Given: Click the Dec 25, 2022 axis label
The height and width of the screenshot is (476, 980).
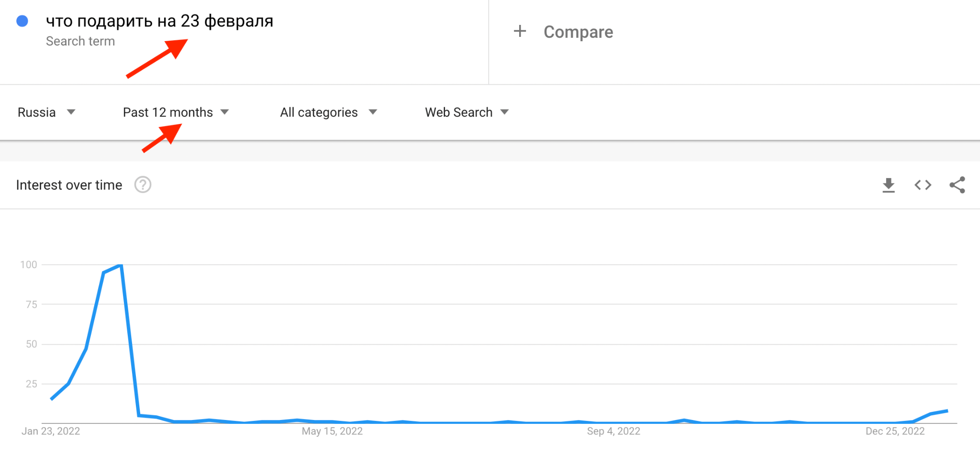Looking at the screenshot, I should [895, 431].
